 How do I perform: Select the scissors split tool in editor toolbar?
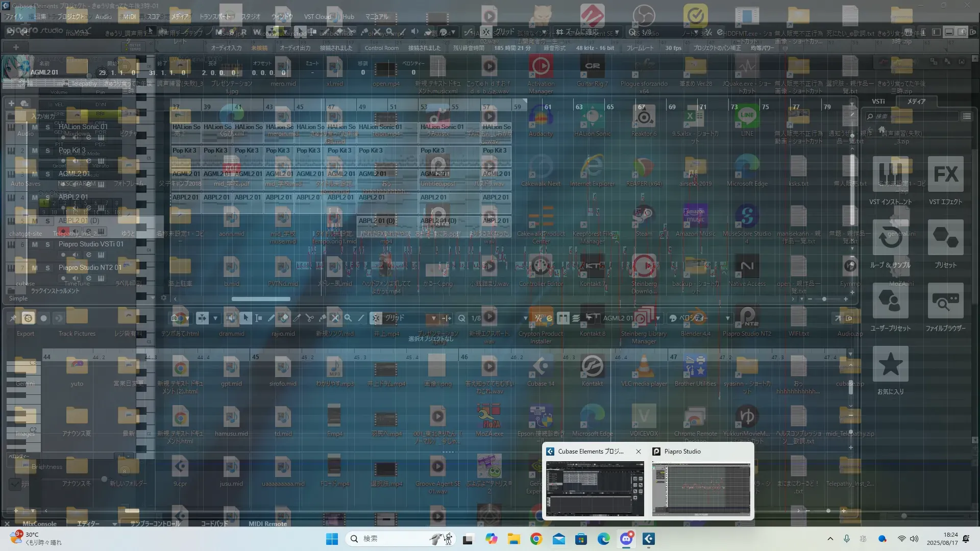309,318
